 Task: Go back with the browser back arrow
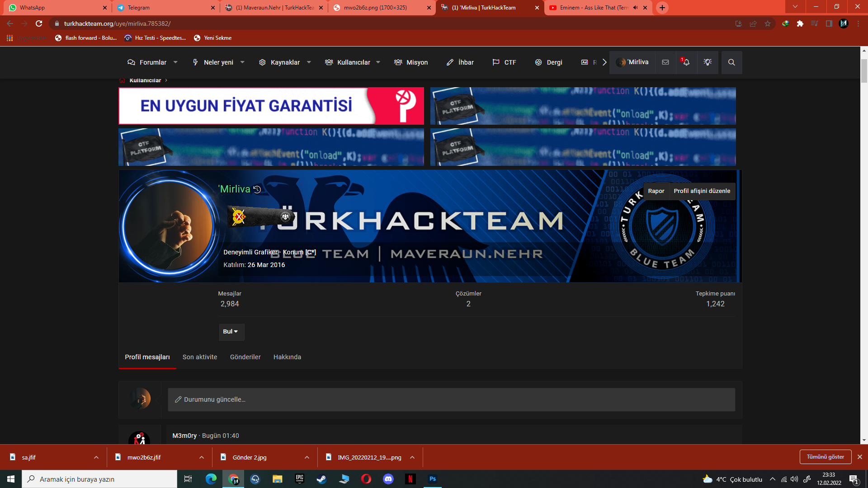(10, 23)
